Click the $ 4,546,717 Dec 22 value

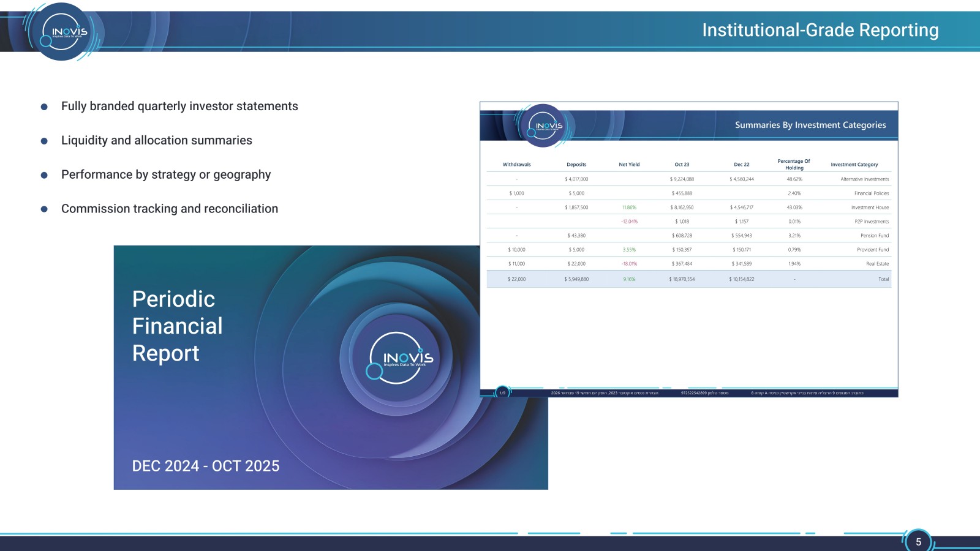742,208
